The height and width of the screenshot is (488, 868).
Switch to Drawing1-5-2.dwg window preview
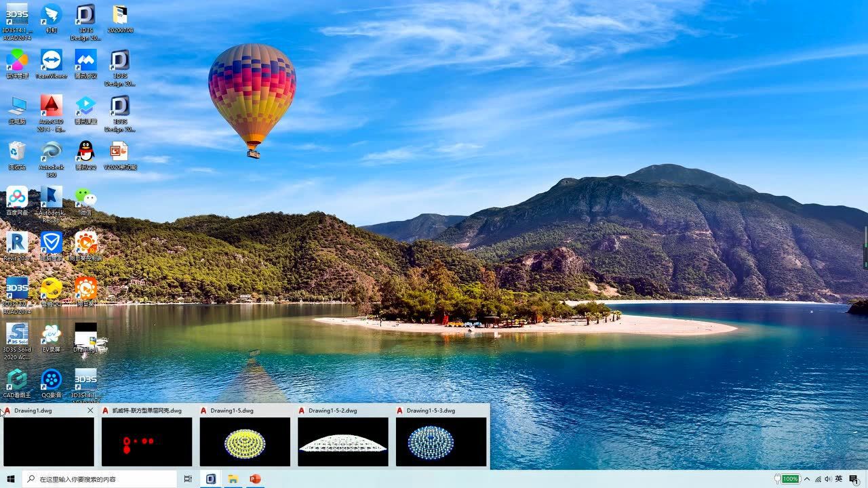[x=343, y=441]
